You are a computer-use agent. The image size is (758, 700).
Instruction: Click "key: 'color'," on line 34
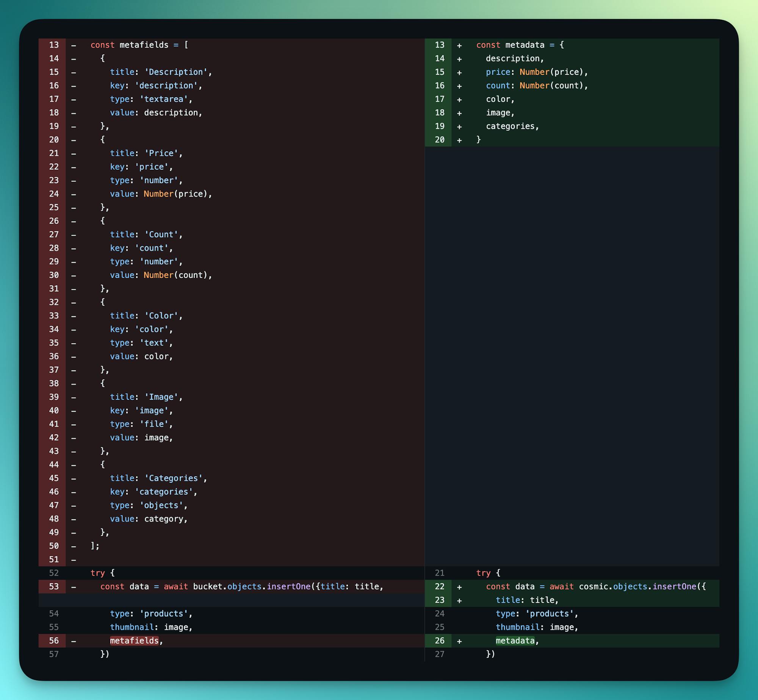[141, 329]
